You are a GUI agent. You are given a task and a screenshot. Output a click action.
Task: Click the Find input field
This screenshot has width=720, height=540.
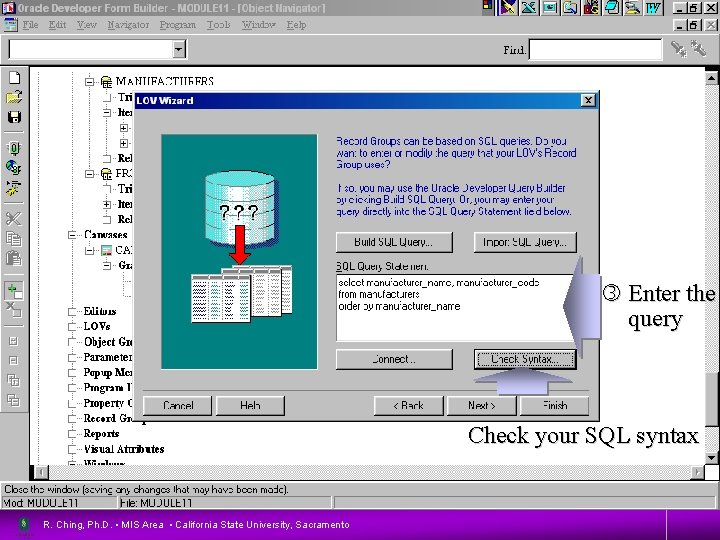coord(595,49)
